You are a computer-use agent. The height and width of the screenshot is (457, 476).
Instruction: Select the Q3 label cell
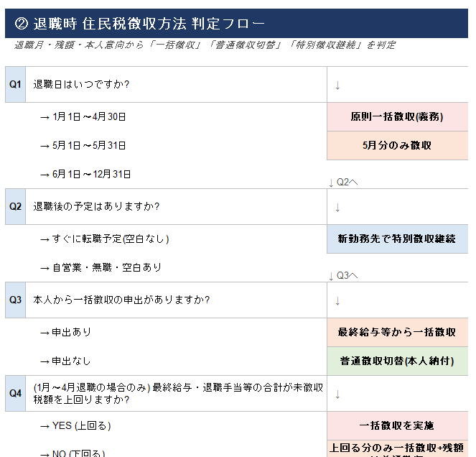point(15,300)
